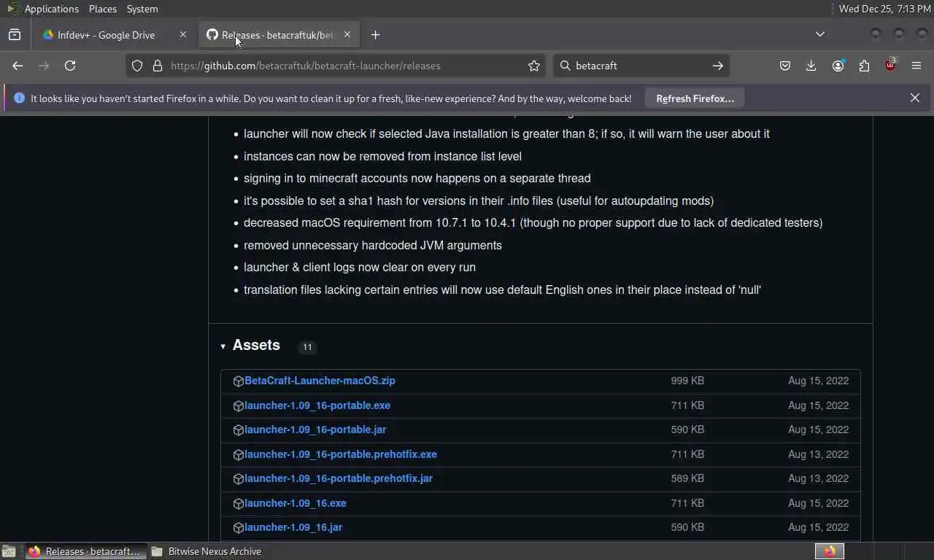Dismiss the Firefox refresh notification bar
Image resolution: width=934 pixels, height=560 pixels.
(x=915, y=98)
